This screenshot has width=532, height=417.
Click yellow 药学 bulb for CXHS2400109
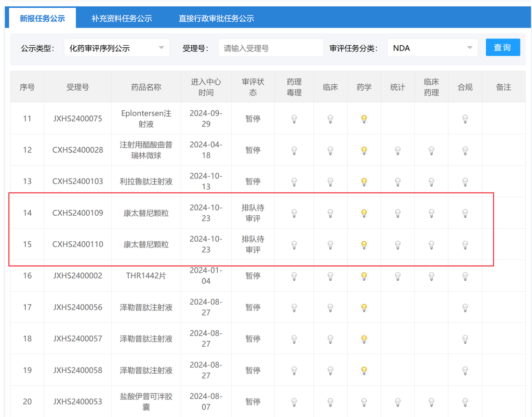click(364, 213)
